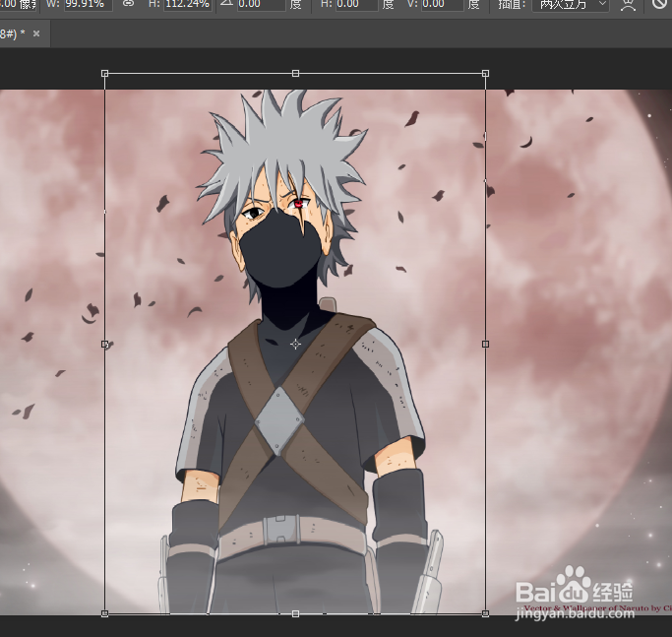Click the horizontal skew H field
This screenshot has height=637, width=672.
pos(356,4)
